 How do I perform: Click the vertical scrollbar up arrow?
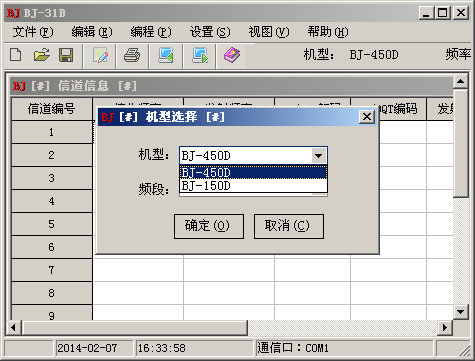coord(461,82)
